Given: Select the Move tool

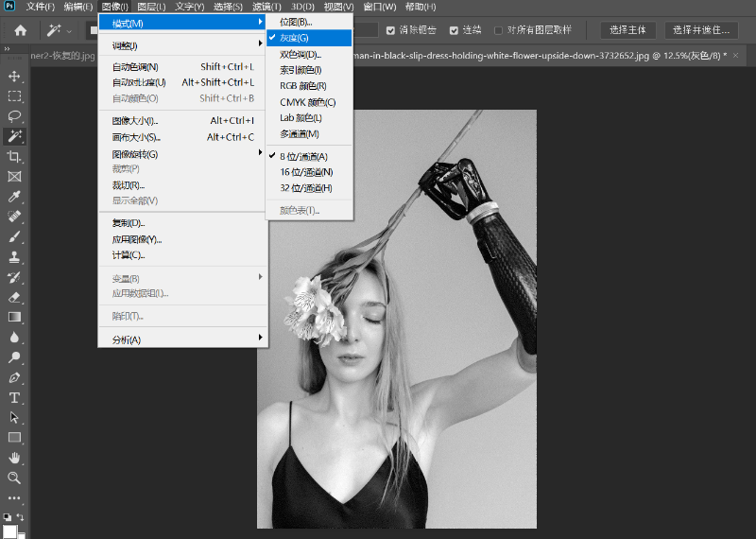Looking at the screenshot, I should [14, 76].
